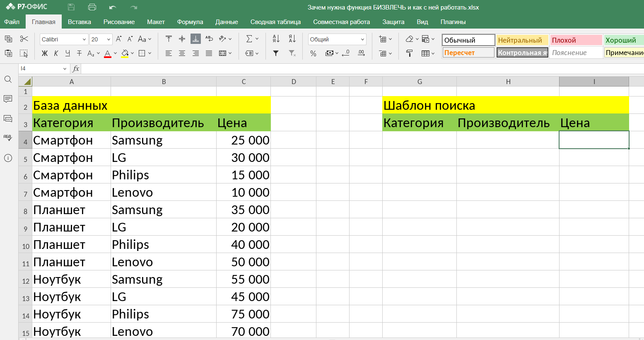Click the Filter funnel icon
Screen dimensions: 644x340
pos(276,53)
